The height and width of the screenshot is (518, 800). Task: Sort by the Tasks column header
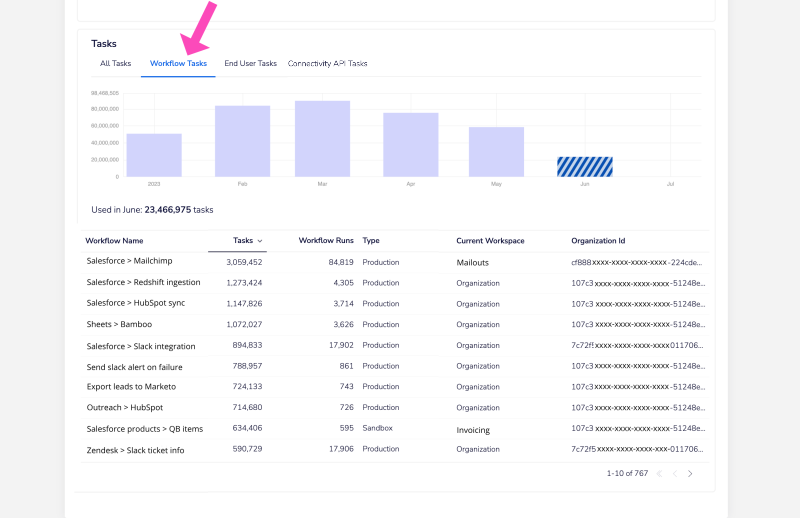pyautogui.click(x=247, y=240)
